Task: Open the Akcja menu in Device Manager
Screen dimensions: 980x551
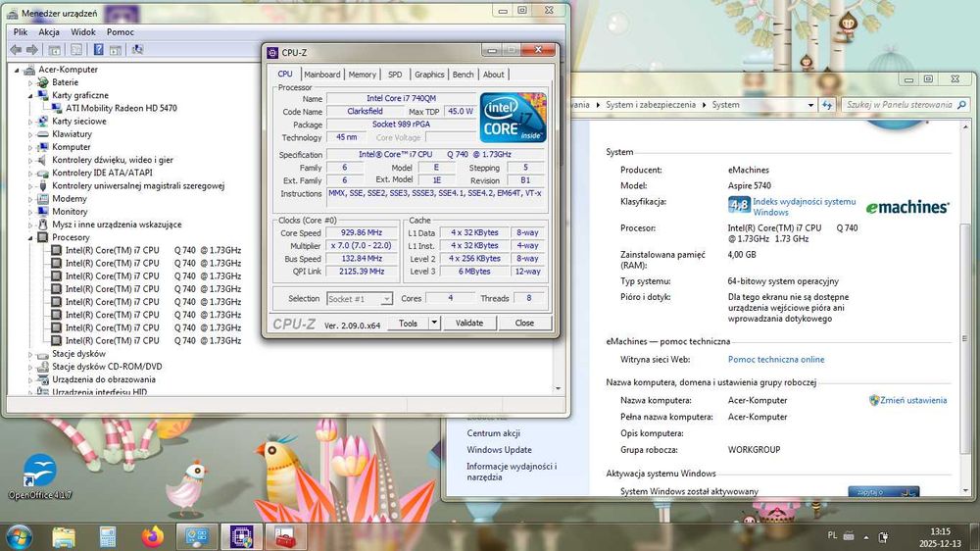Action: (x=49, y=31)
